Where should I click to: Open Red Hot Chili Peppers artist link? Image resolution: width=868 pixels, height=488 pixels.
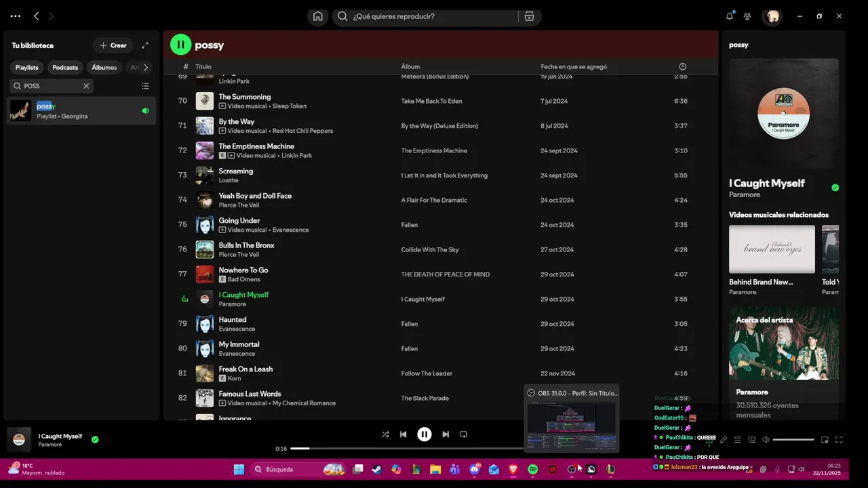pyautogui.click(x=302, y=131)
